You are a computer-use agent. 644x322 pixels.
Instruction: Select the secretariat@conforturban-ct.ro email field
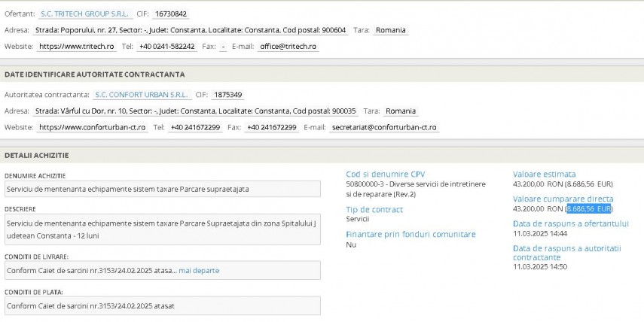(x=383, y=127)
